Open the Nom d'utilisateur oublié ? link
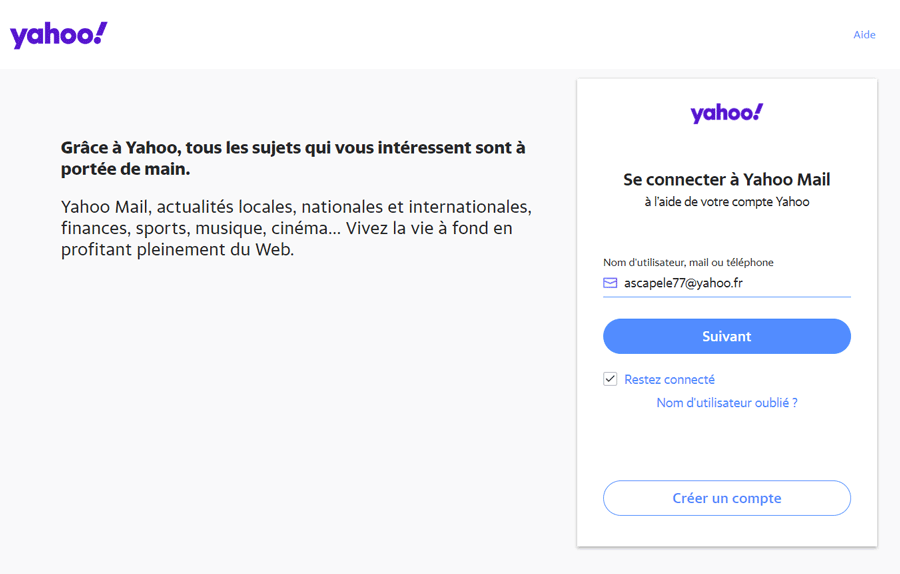 point(727,403)
